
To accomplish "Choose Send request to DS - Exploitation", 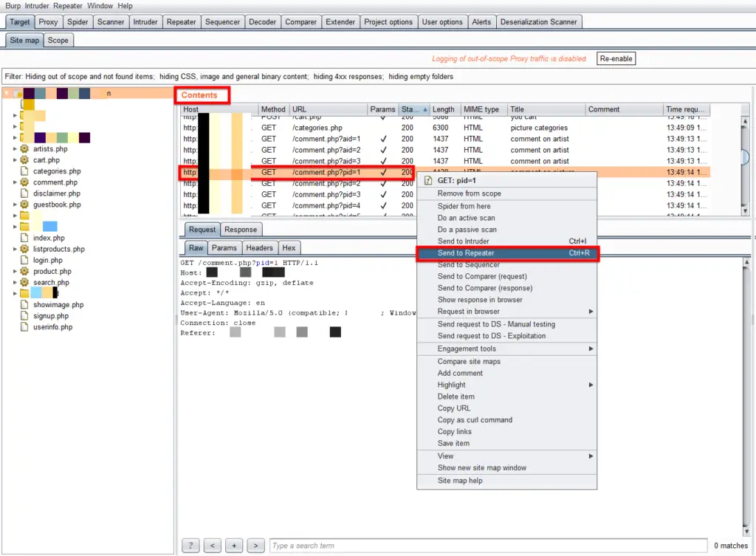I will pos(506,336).
